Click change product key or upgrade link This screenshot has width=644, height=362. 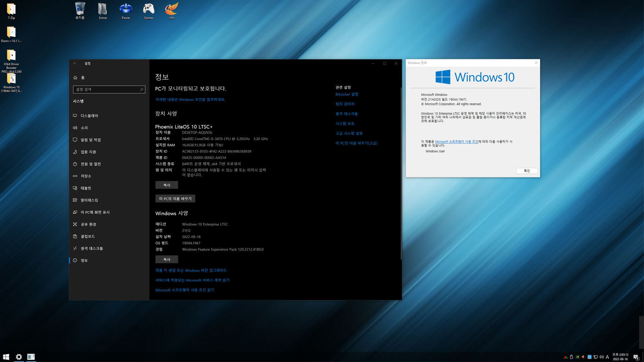[191, 270]
